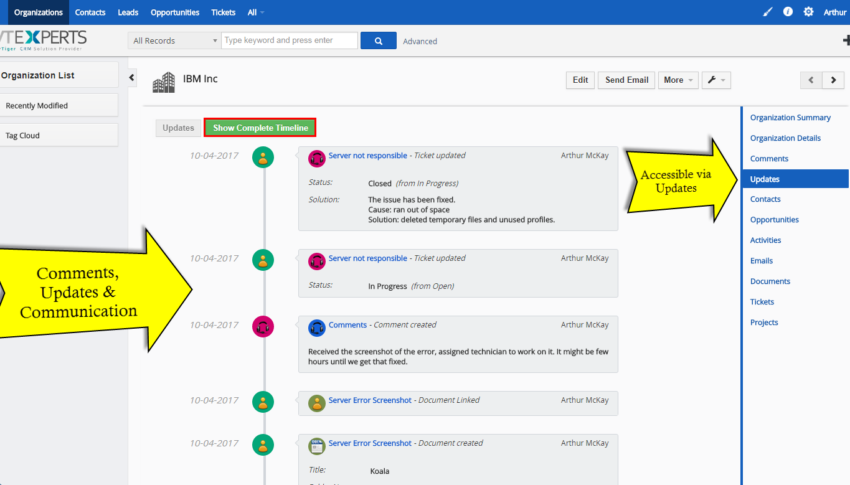The image size is (850, 485).
Task: Open the Tickets module tab
Action: pyautogui.click(x=223, y=12)
